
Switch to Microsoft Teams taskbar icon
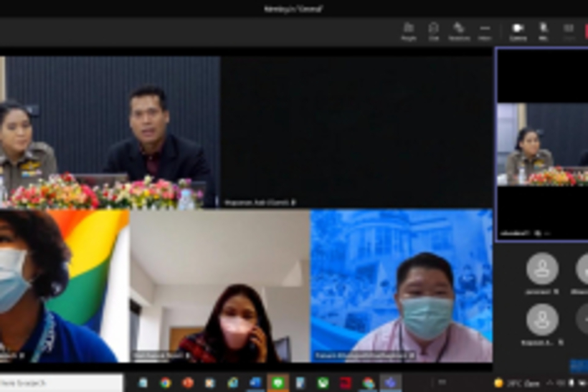click(x=390, y=383)
